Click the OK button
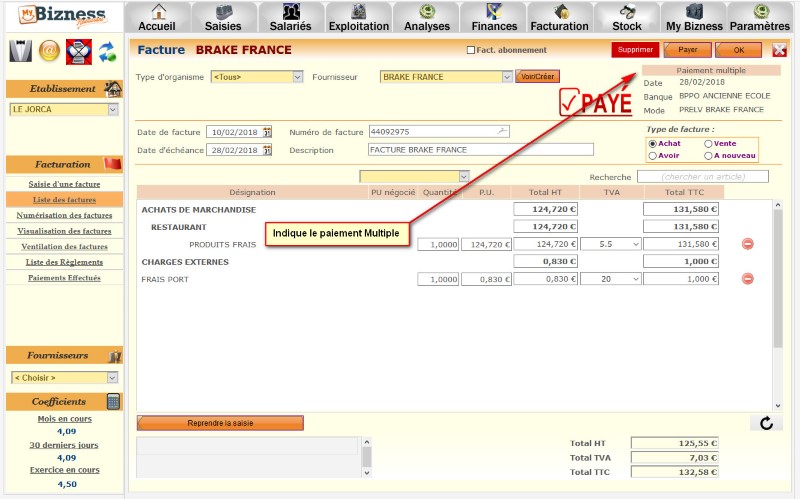This screenshot has height=499, width=800. tap(738, 50)
